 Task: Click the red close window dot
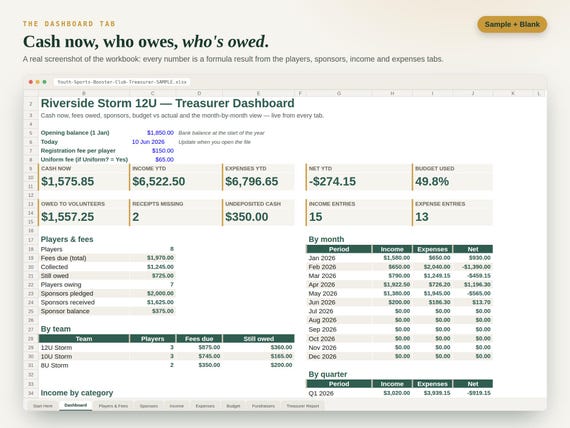(x=31, y=82)
